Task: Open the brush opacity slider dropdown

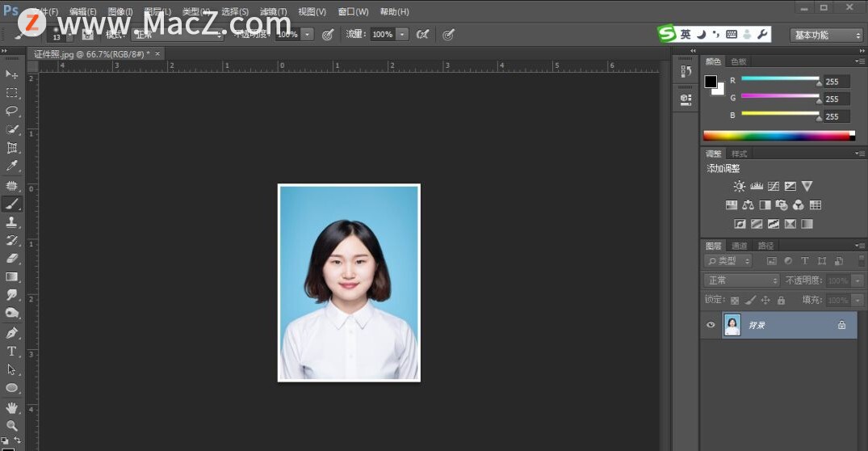Action: click(308, 35)
